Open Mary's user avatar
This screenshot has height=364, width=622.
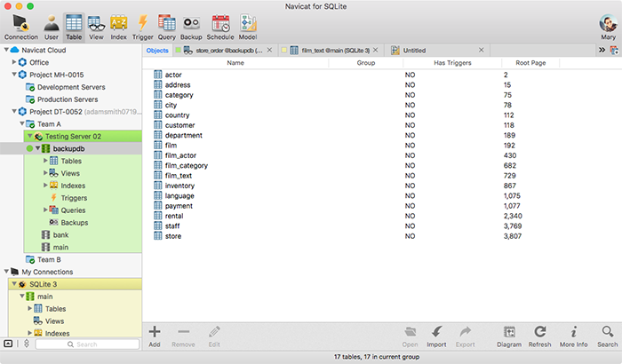pyautogui.click(x=608, y=23)
